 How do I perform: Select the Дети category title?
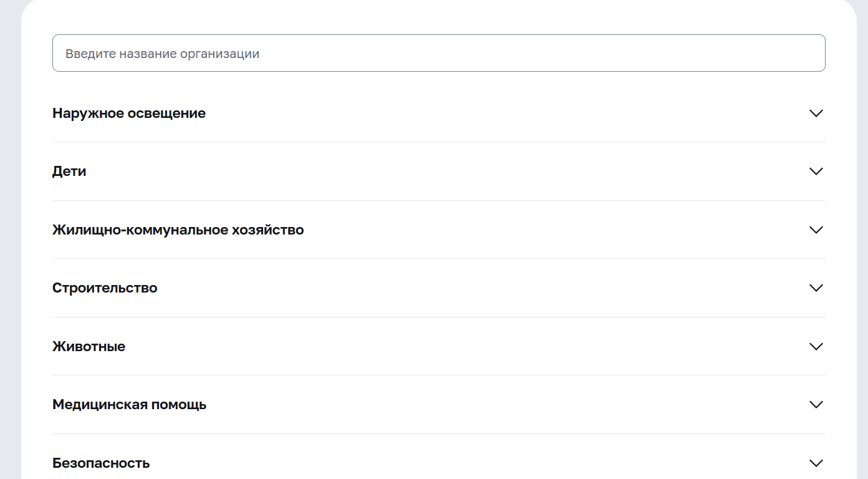69,171
